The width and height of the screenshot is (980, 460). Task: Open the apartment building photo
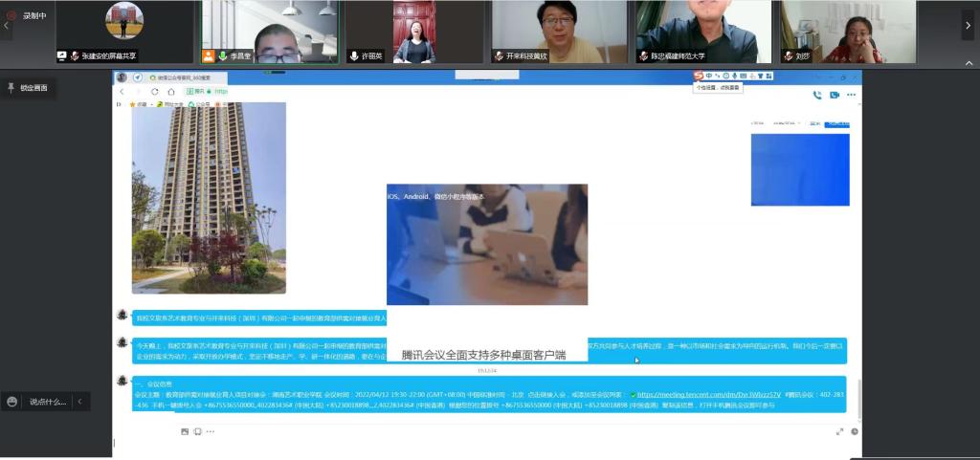coord(209,198)
